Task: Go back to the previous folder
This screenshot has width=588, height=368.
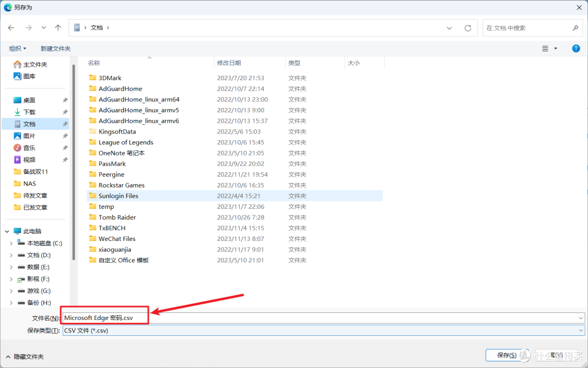Action: pyautogui.click(x=11, y=28)
